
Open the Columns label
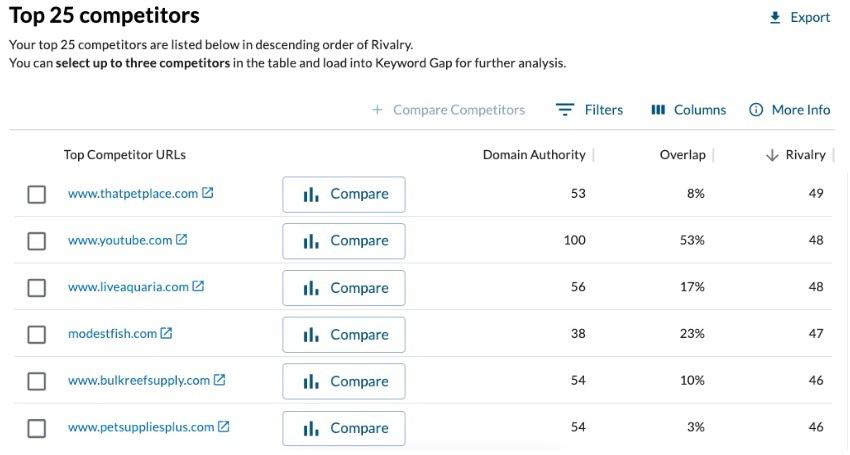(x=700, y=110)
